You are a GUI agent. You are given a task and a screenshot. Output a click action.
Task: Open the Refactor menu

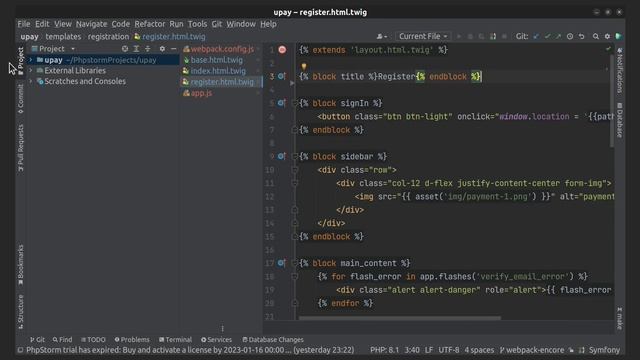(150, 24)
